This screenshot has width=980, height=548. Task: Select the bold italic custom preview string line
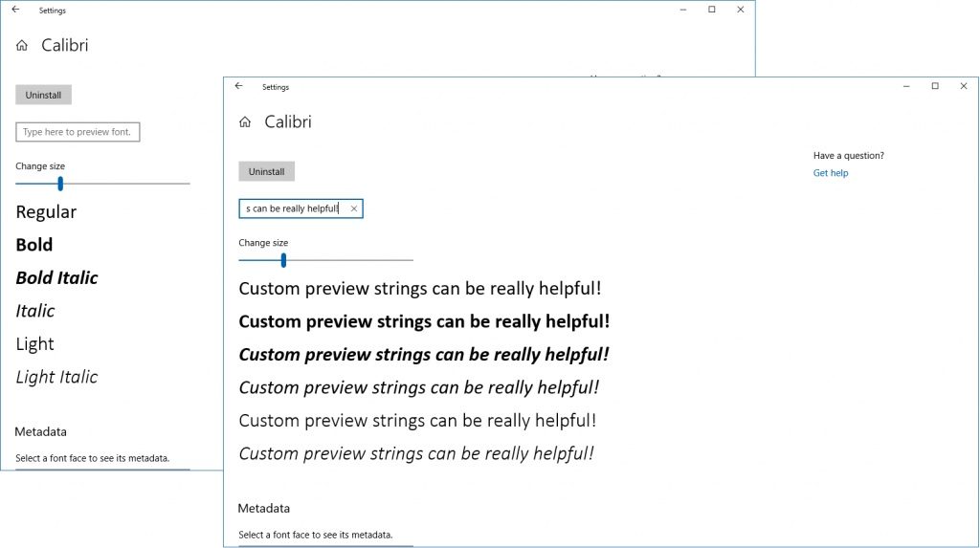tap(423, 355)
